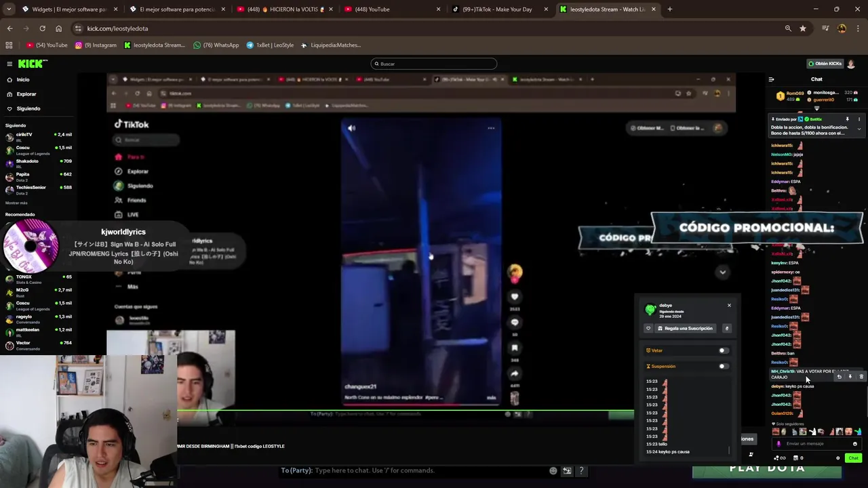Click the Obtén KICKs button

coord(825,64)
